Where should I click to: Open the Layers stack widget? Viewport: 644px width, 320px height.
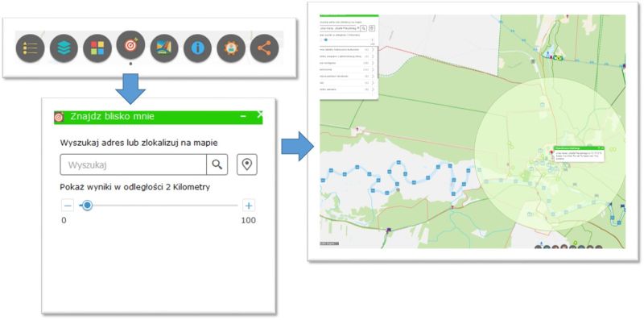(64, 48)
